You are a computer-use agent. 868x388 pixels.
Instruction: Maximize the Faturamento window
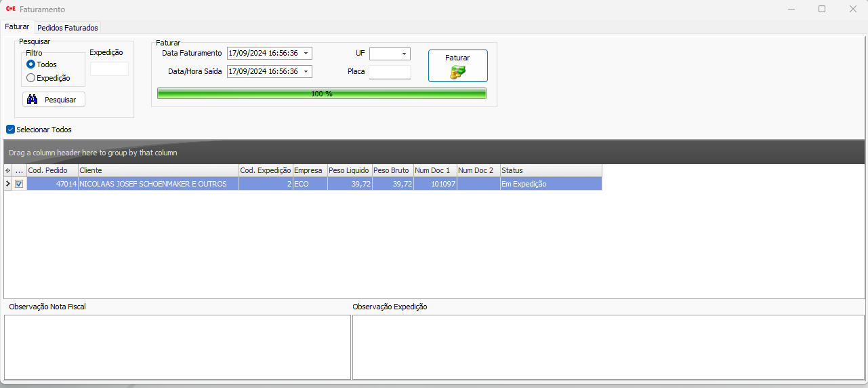tap(822, 9)
